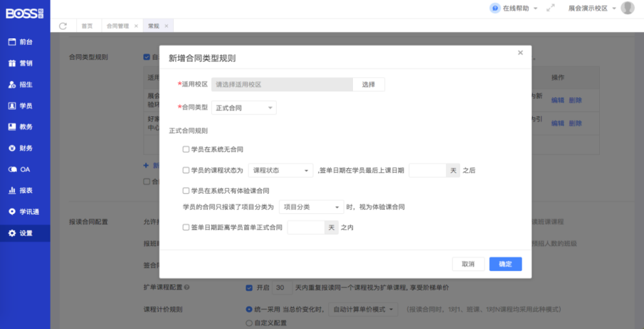The image size is (644, 329).
Task: Click the refresh icon in tab bar
Action: tap(63, 26)
